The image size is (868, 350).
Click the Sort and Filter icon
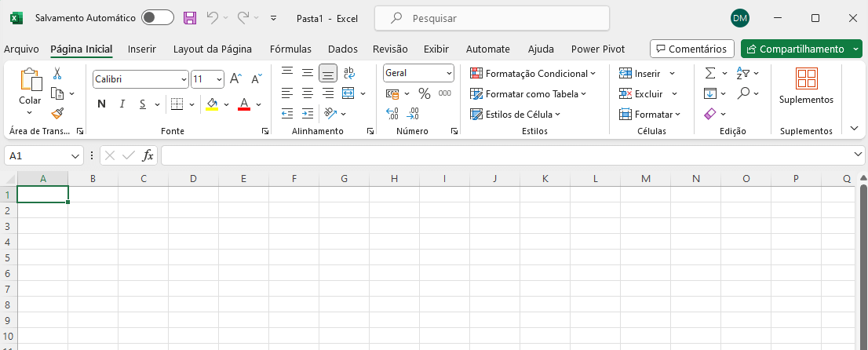(x=742, y=73)
